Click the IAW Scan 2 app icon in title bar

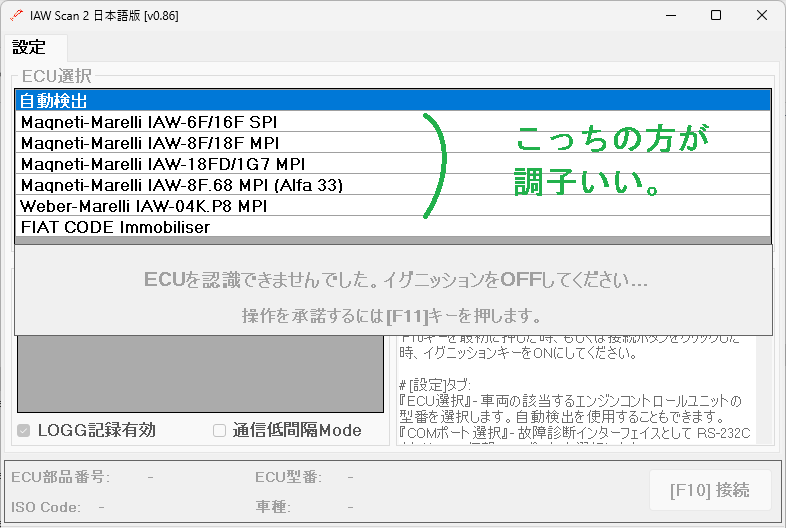coord(16,15)
